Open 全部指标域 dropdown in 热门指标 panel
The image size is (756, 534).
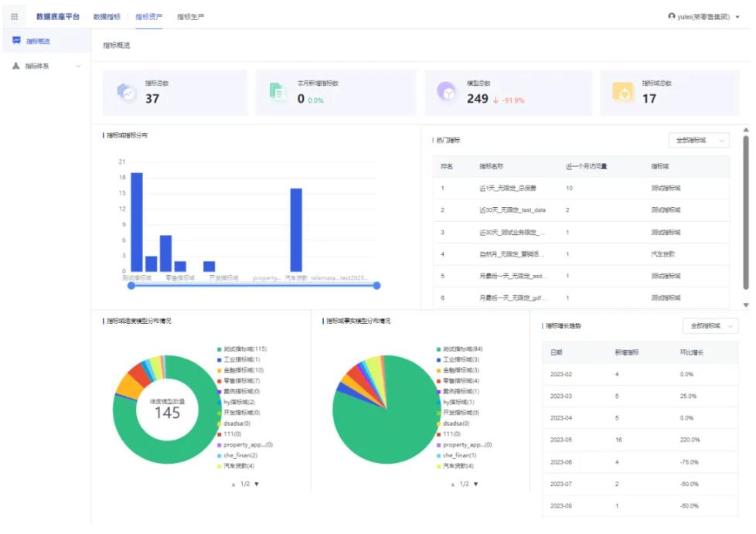click(x=699, y=141)
